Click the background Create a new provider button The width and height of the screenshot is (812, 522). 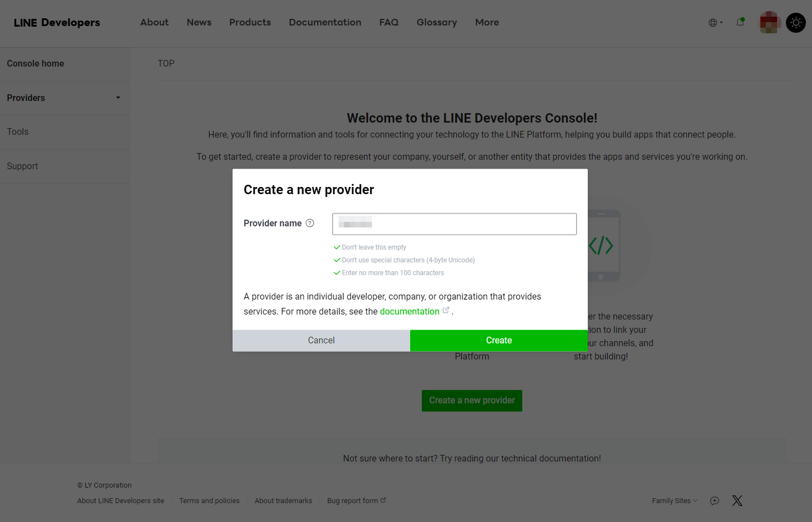tap(472, 401)
